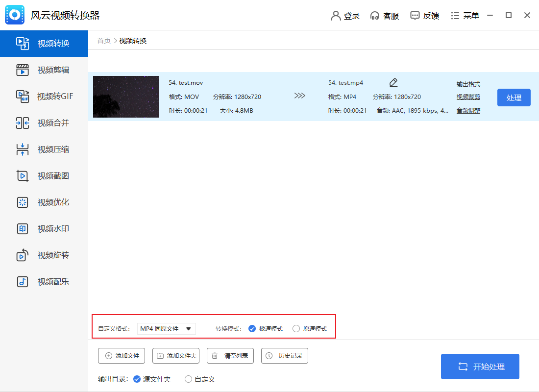Click the 视频截图 crop icon
Viewport: 539px width, 392px height.
(x=23, y=176)
